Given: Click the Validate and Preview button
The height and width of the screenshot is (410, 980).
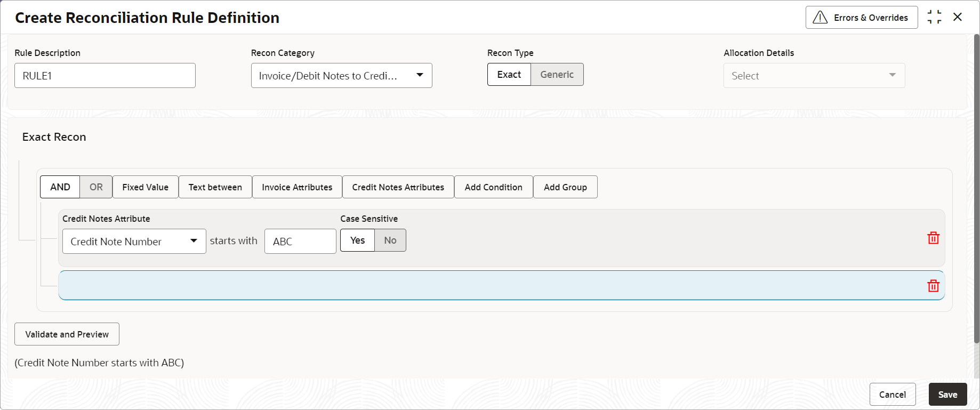Looking at the screenshot, I should coord(67,334).
